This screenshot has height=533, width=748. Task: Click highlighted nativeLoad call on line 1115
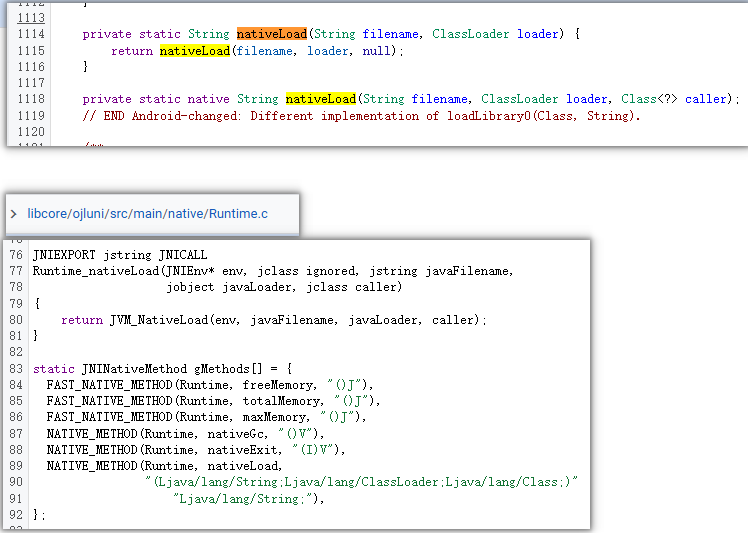pyautogui.click(x=194, y=51)
